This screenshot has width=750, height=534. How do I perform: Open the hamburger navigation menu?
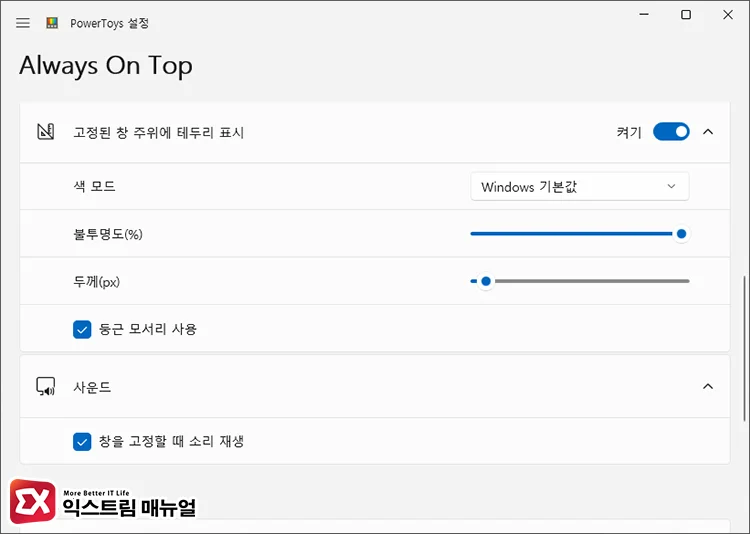pos(23,23)
